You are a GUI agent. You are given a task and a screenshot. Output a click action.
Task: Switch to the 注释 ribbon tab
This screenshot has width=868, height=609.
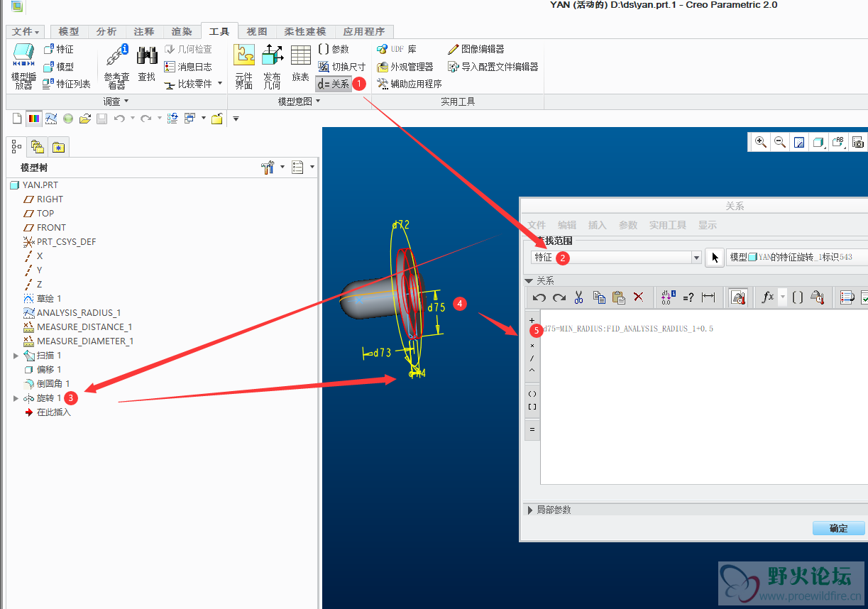tap(144, 32)
